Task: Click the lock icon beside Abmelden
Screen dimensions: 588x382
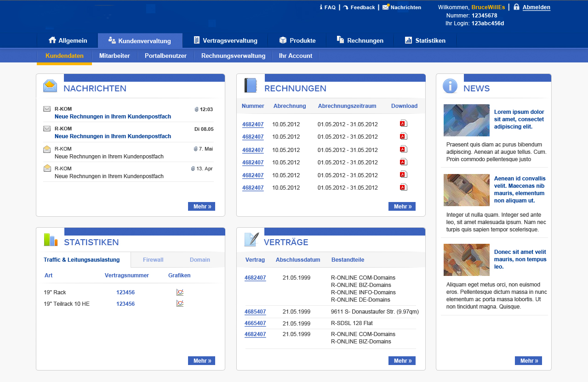Action: click(x=516, y=7)
